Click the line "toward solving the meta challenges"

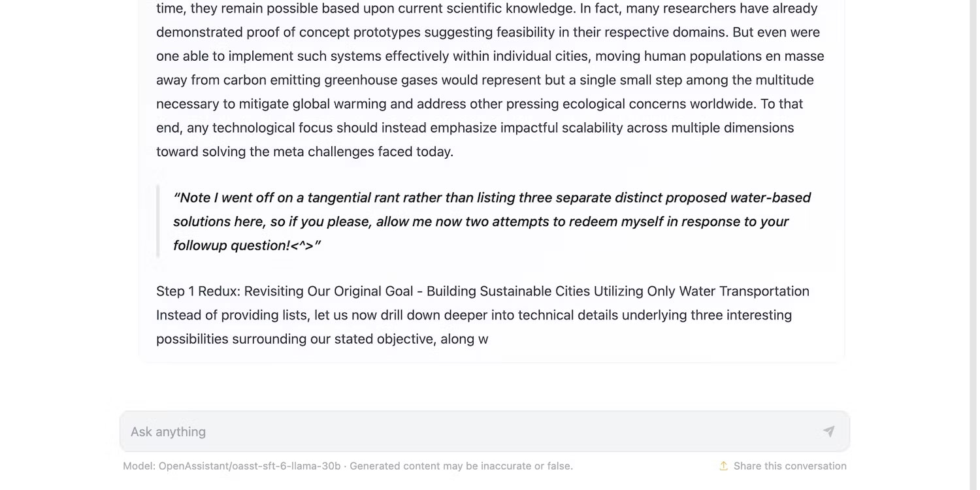[304, 152]
